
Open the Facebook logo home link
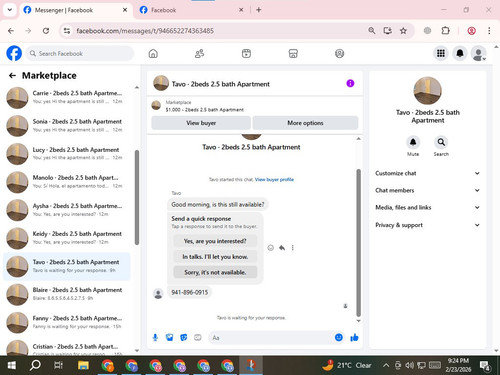14,53
